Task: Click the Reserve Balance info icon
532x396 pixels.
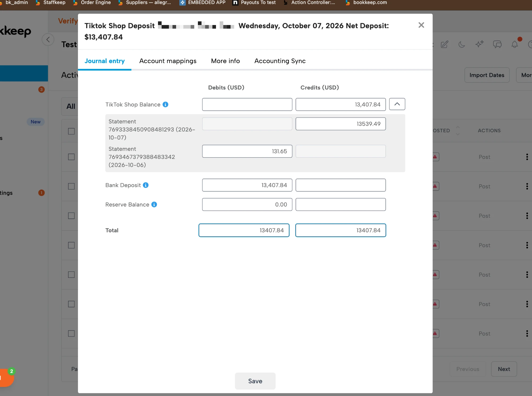Action: tap(154, 204)
